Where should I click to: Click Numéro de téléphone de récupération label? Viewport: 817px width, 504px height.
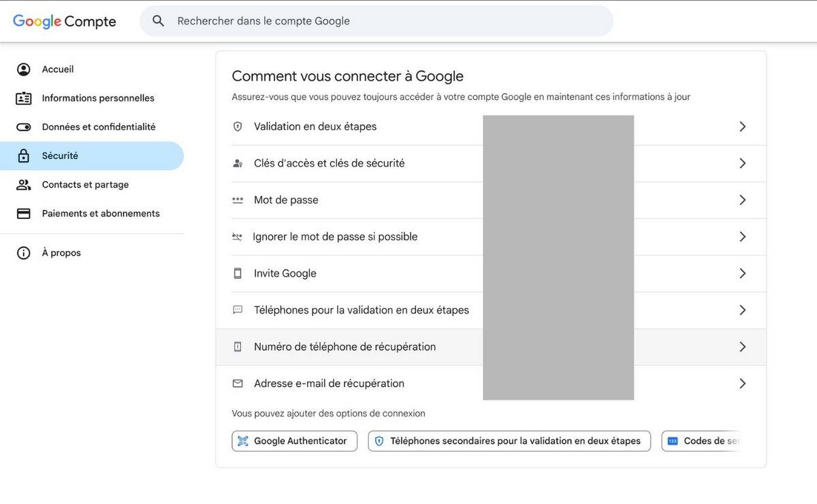(345, 347)
